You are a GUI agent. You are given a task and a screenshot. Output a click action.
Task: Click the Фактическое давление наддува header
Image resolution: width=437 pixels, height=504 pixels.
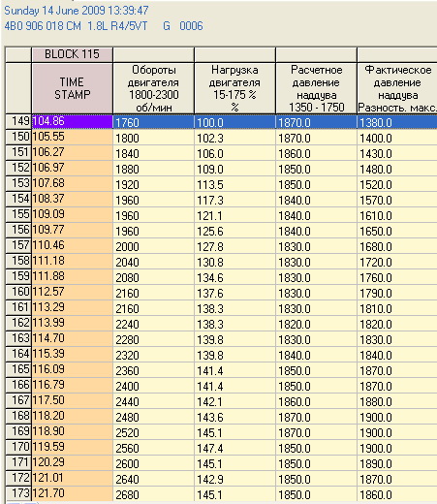point(397,88)
